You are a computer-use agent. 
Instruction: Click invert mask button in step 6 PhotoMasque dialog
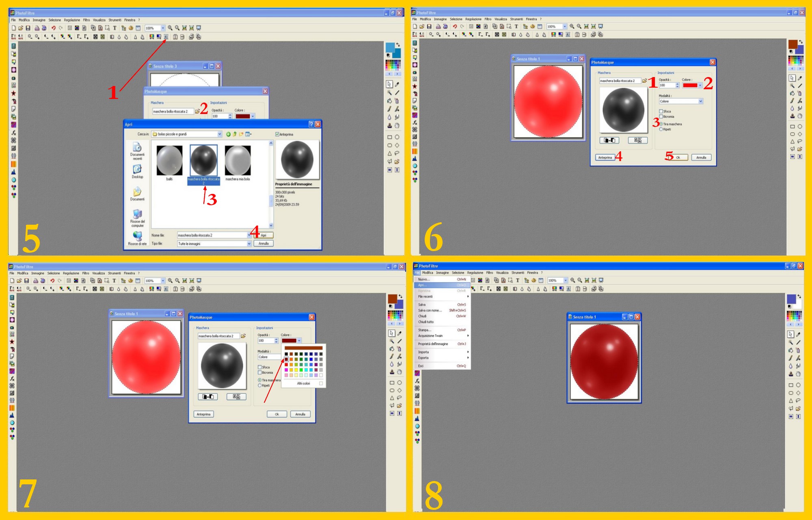(x=609, y=140)
